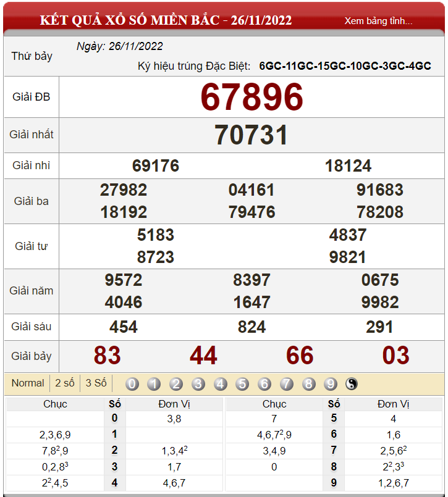The image size is (448, 497).
Task: Click third prize number 04161
Action: [251, 190]
